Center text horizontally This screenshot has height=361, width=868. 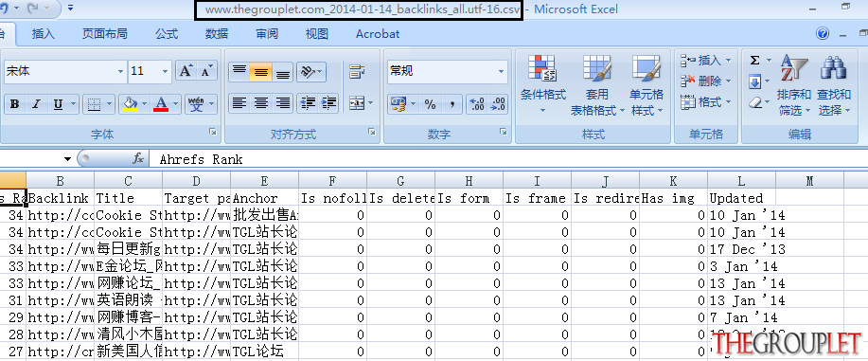pos(260,103)
